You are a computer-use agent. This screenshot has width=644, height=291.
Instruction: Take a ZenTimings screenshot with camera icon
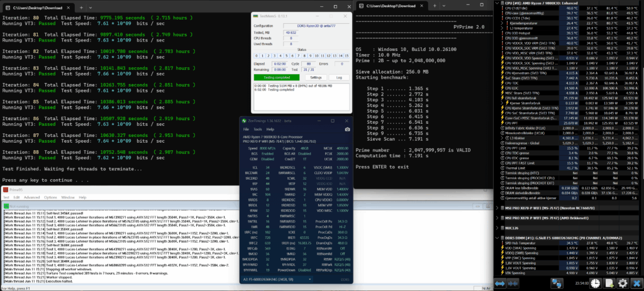click(347, 129)
